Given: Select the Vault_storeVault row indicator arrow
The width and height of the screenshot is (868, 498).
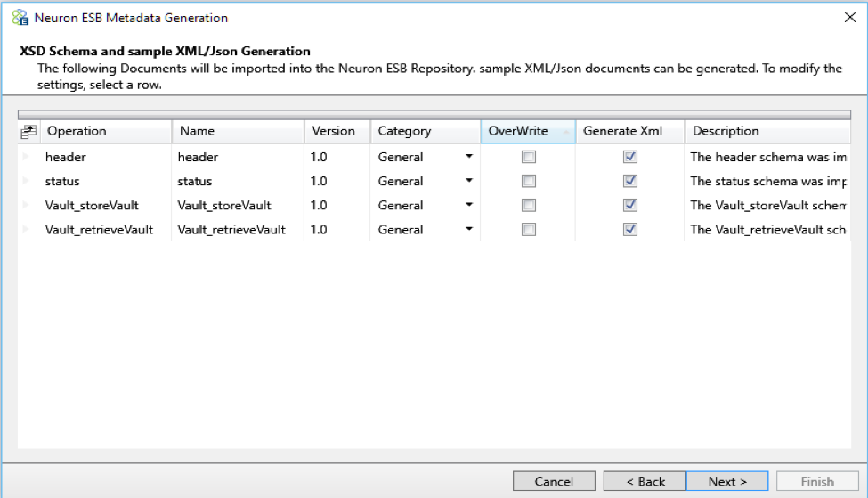Looking at the screenshot, I should [x=26, y=205].
